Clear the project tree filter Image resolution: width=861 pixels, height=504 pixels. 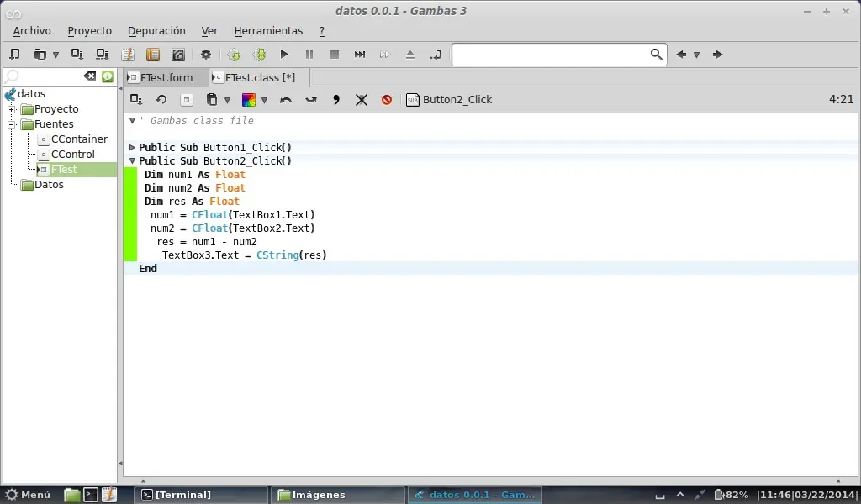89,76
